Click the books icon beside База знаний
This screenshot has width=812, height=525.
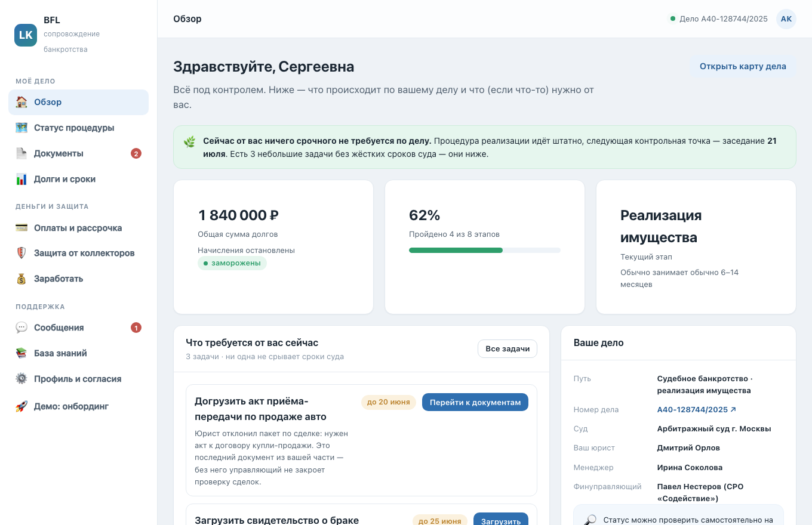[x=21, y=353]
